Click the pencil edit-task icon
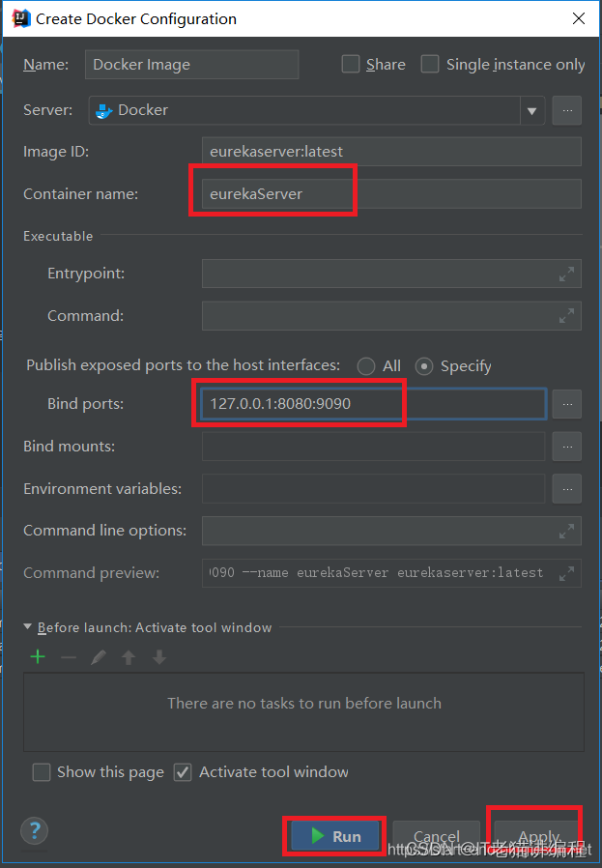This screenshot has height=868, width=602. click(99, 657)
